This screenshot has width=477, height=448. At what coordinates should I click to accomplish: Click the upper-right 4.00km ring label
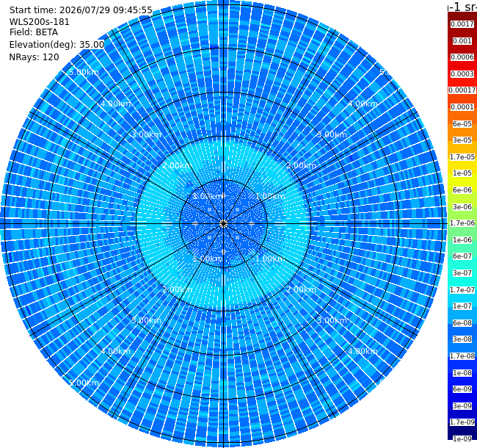click(x=363, y=104)
